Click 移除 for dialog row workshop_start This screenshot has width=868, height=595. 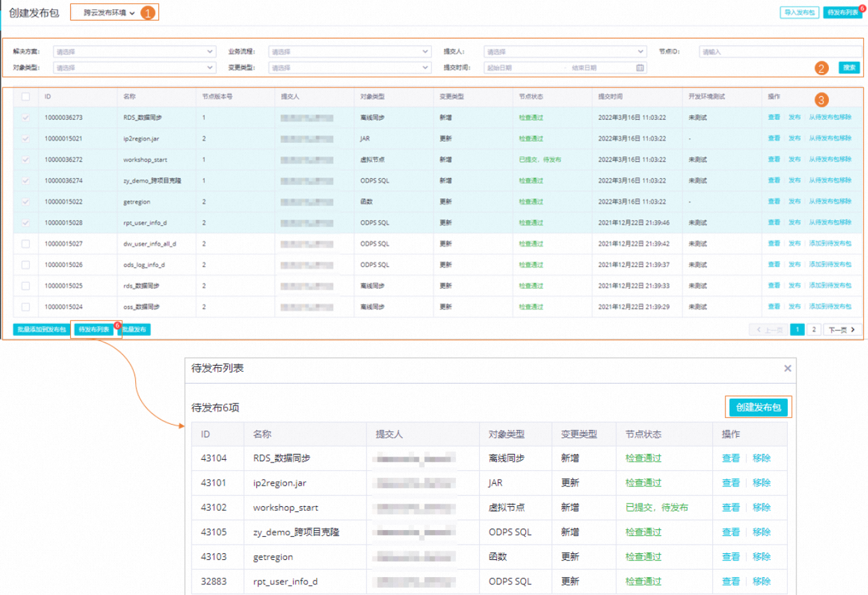tap(762, 508)
